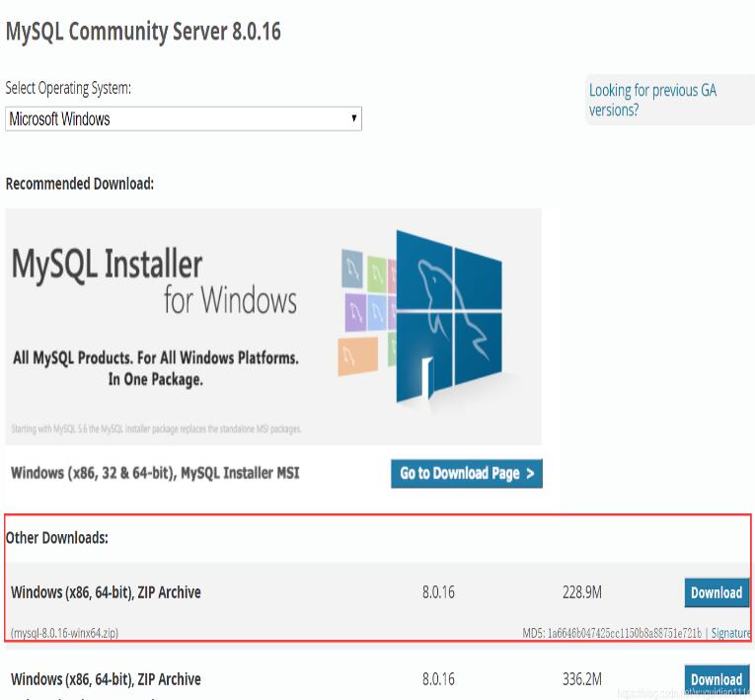This screenshot has width=755, height=700.
Task: Click the 336.2M file size
Action: click(581, 679)
